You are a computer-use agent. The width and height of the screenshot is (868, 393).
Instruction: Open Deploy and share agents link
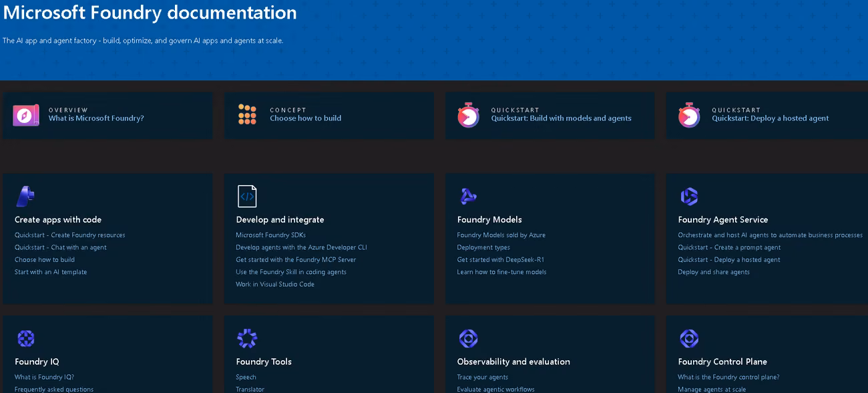(714, 272)
